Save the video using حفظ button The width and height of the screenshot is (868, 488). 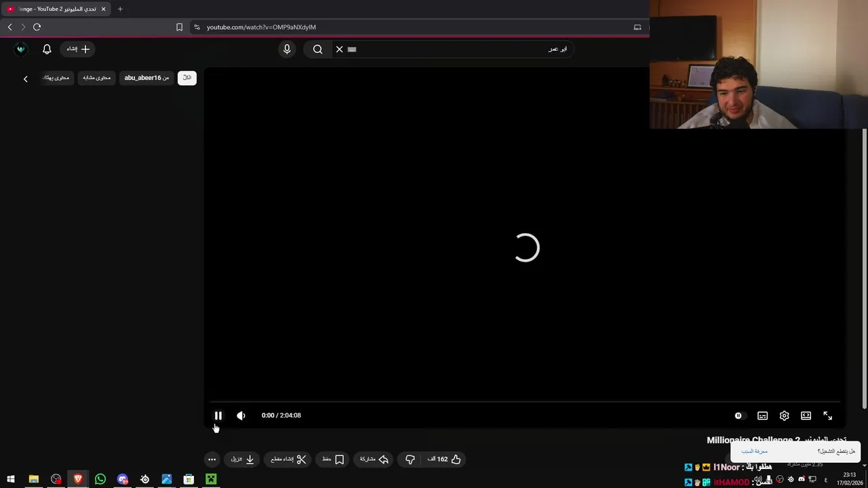point(332,459)
